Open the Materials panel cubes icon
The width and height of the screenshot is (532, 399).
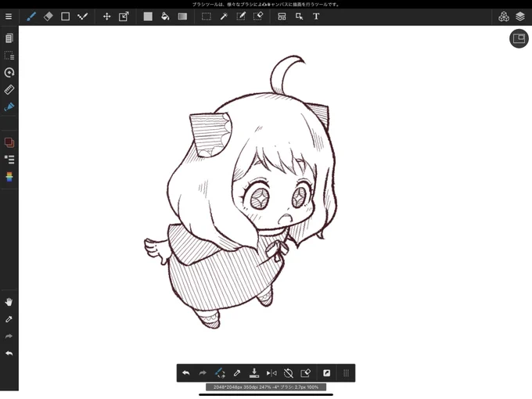pyautogui.click(x=504, y=16)
